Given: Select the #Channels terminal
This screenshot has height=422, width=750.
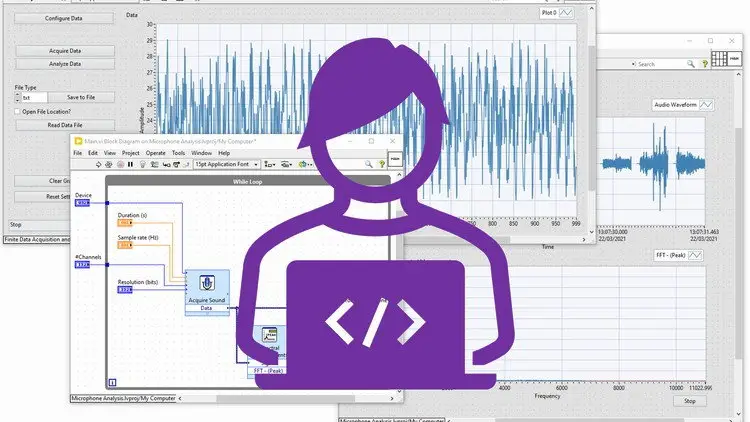Looking at the screenshot, I should pyautogui.click(x=82, y=265).
